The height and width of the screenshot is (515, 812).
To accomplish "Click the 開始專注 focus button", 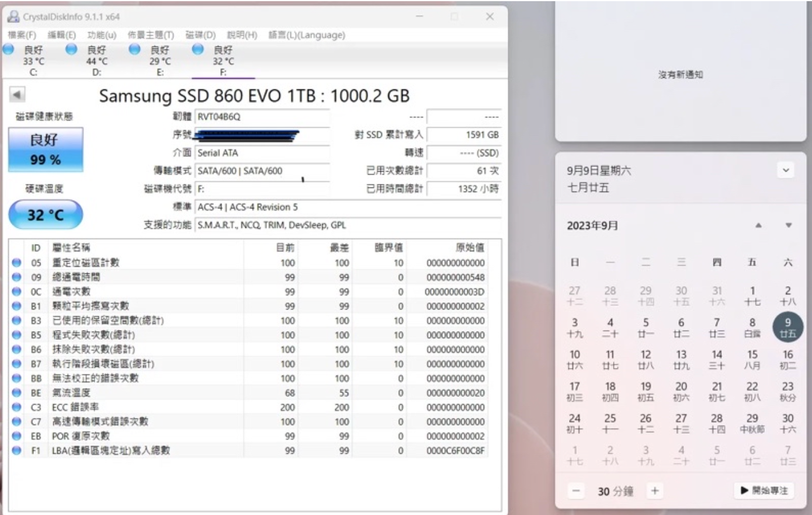I will point(765,490).
